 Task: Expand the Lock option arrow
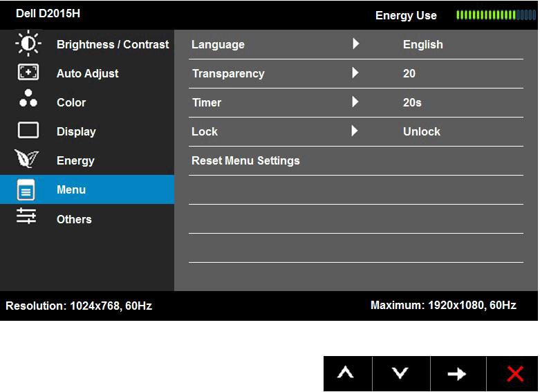(355, 131)
